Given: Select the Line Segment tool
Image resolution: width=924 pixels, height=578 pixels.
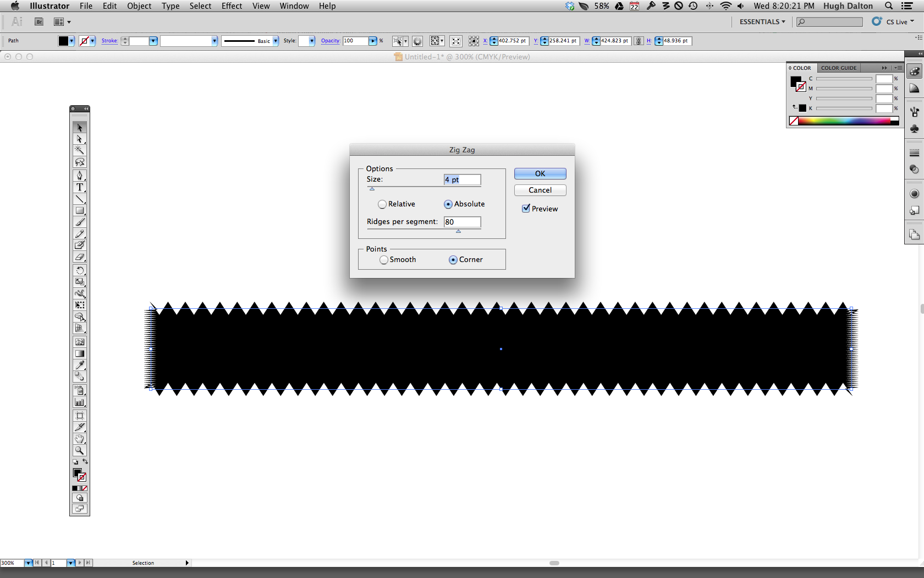Looking at the screenshot, I should [x=80, y=199].
